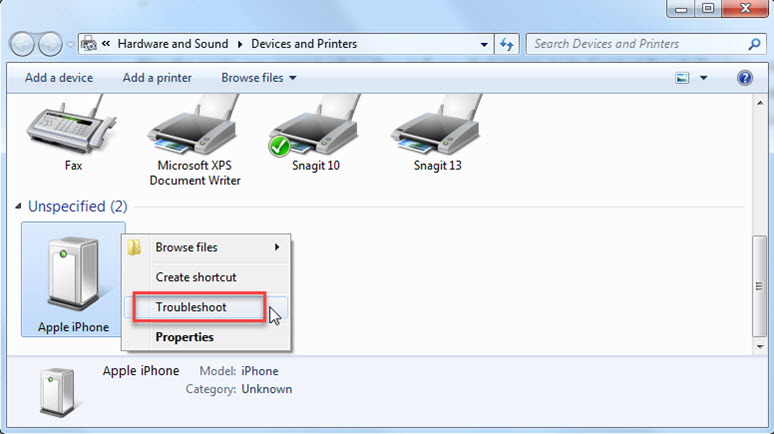Collapse the Unspecified (2) group
Viewport: 774px width, 434px height.
pyautogui.click(x=18, y=206)
